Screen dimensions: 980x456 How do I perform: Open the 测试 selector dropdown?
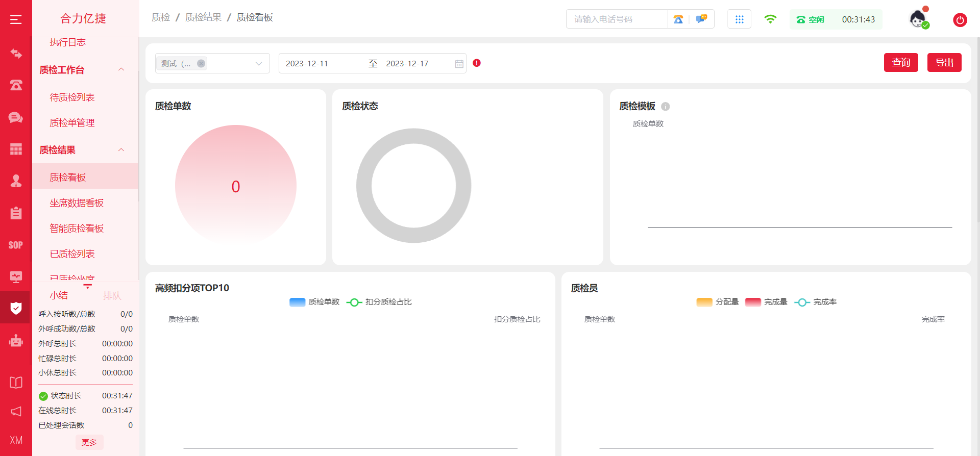coord(212,63)
